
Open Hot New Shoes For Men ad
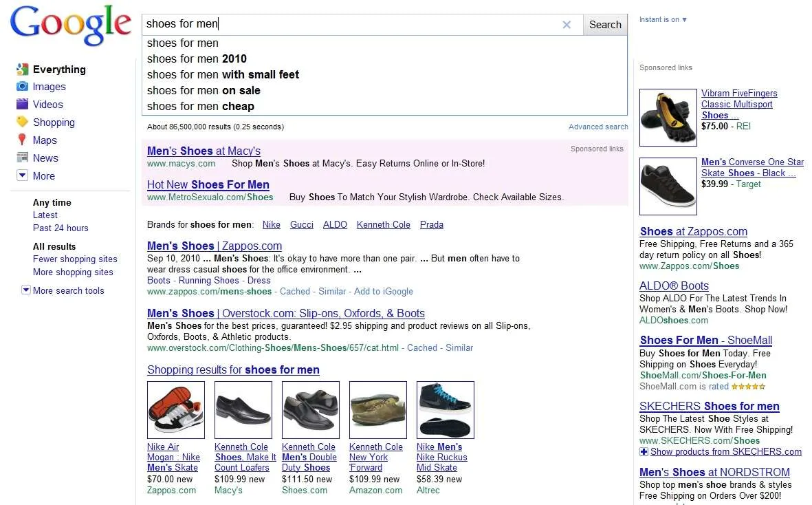click(208, 184)
